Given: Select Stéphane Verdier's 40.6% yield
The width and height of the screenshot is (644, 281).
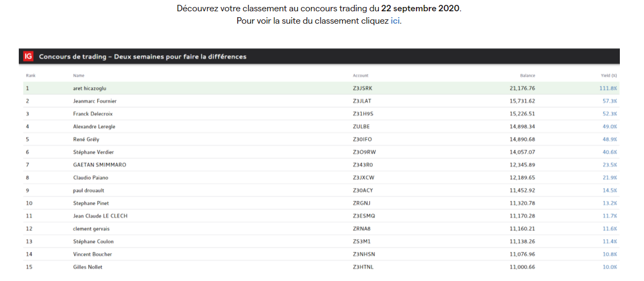Looking at the screenshot, I should [609, 152].
